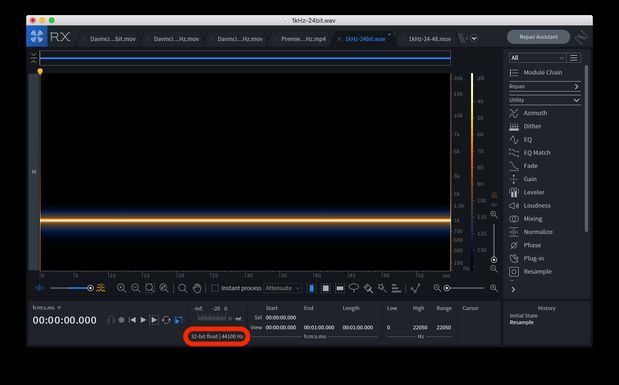Click the Repair Assistant button

[538, 37]
